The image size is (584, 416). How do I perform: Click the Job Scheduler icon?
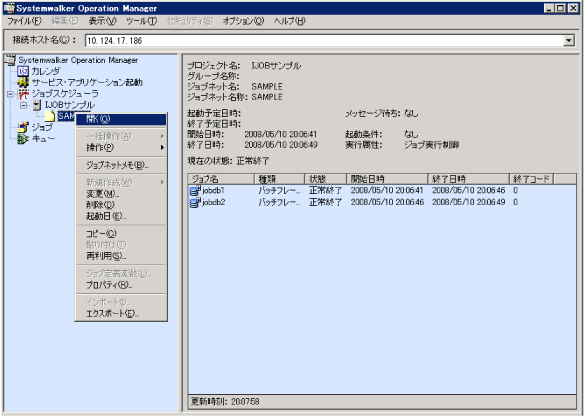[x=23, y=93]
